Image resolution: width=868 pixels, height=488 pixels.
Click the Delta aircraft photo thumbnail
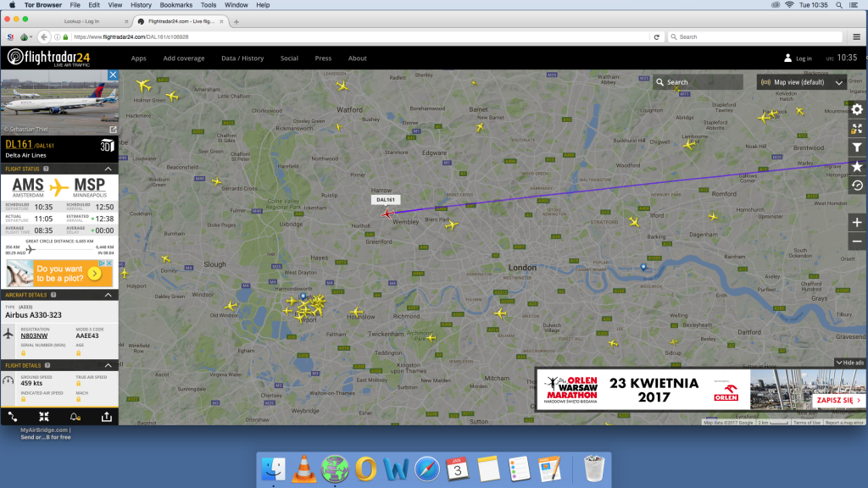pos(59,103)
